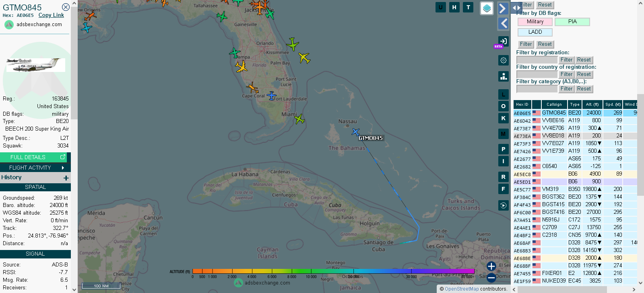Click the aircraft table scroll-right arrow
The image size is (644, 293).
tap(634, 289)
